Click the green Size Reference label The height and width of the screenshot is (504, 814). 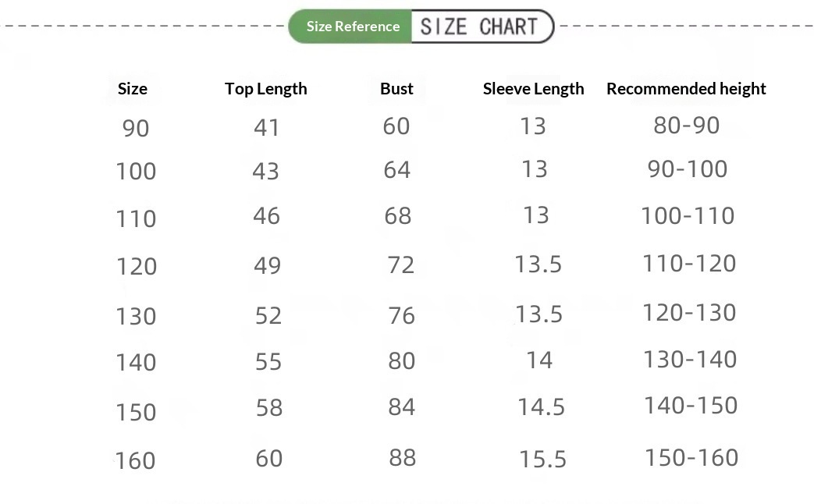(352, 27)
